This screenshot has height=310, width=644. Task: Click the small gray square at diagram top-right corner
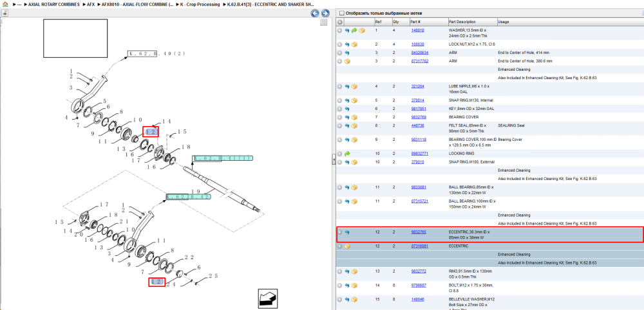point(324,22)
